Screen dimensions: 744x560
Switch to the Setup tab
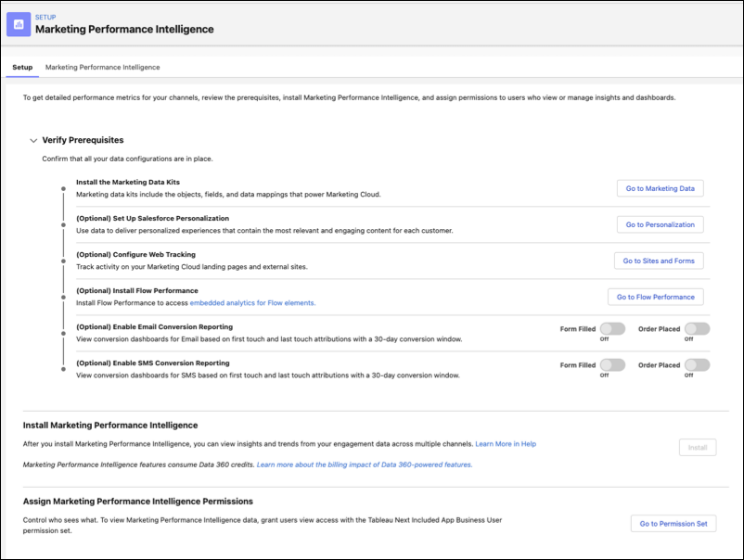tap(22, 68)
